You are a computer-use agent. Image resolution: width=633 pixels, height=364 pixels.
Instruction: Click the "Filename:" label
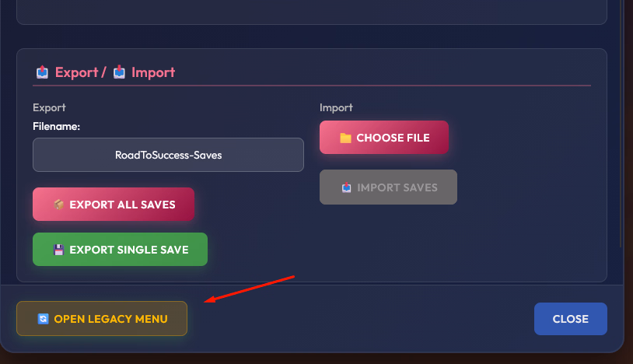[x=57, y=126]
